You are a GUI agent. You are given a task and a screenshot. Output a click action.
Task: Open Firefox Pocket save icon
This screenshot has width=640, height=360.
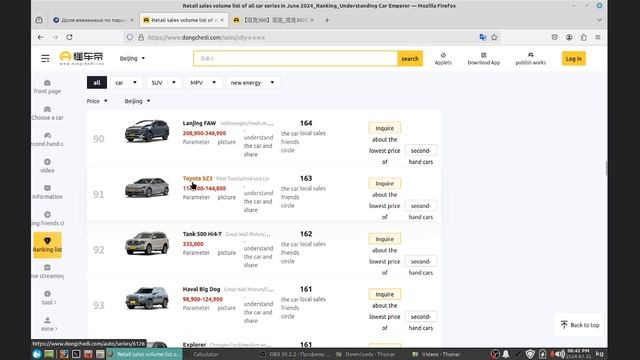(x=554, y=37)
